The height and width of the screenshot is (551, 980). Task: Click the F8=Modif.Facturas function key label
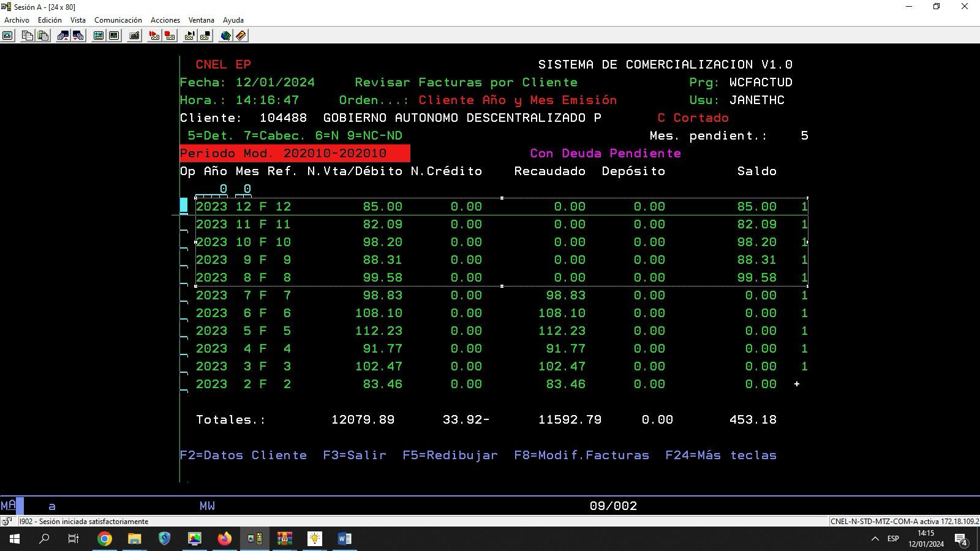[581, 455]
